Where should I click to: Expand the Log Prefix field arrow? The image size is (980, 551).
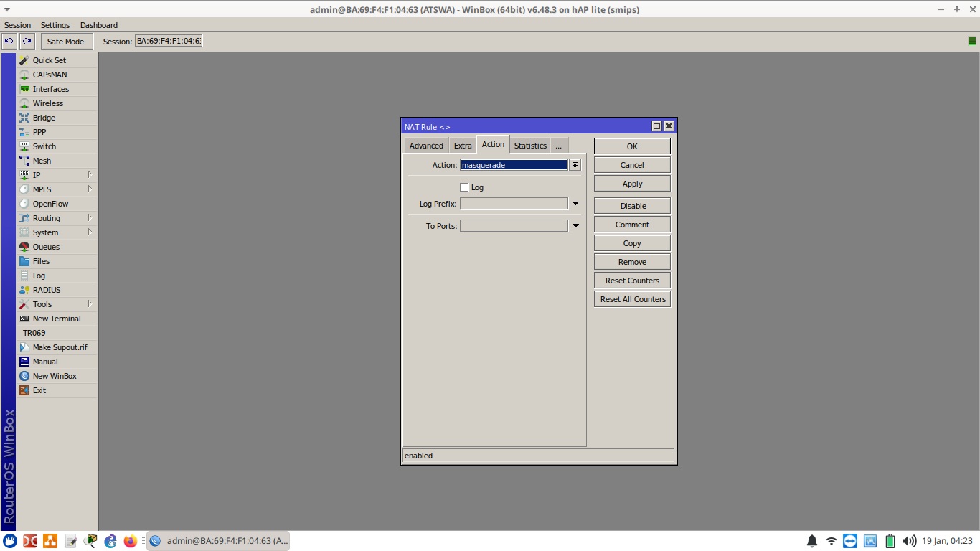[575, 204]
